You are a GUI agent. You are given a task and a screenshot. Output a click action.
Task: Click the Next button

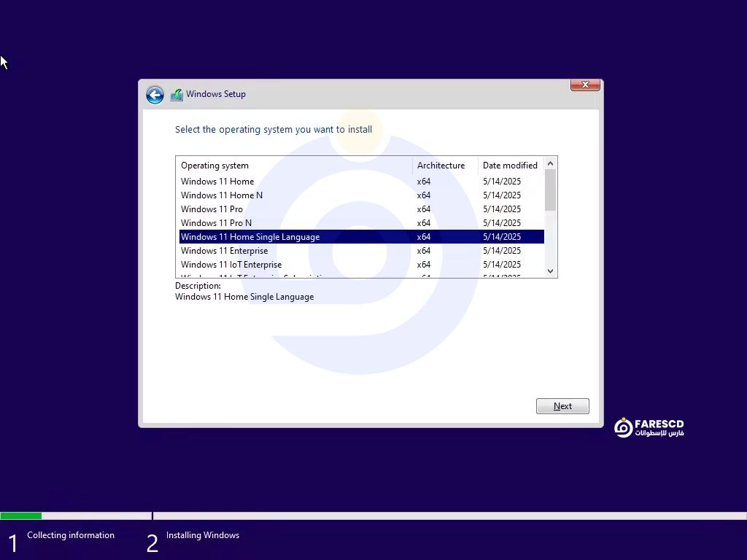tap(562, 406)
